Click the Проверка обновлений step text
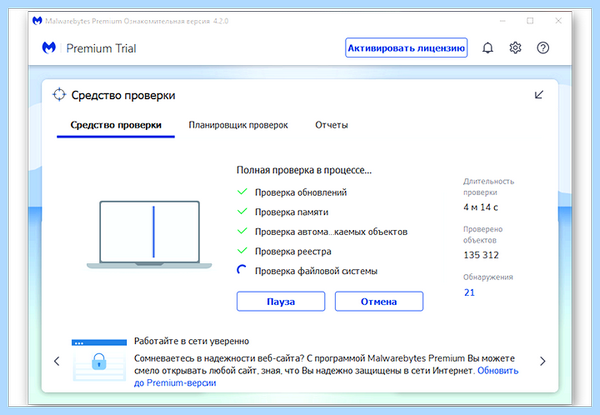Viewport: 600px width, 415px height. 301,192
